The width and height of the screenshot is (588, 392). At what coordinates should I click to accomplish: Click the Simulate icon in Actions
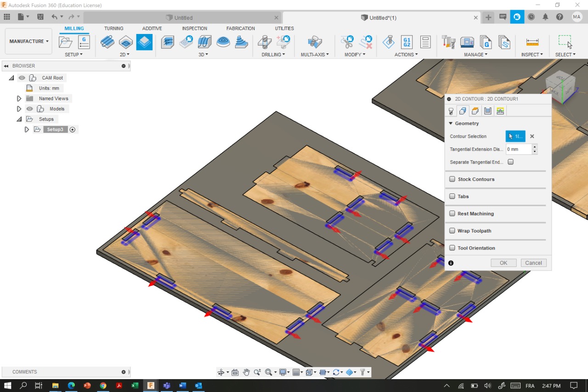[x=388, y=42]
